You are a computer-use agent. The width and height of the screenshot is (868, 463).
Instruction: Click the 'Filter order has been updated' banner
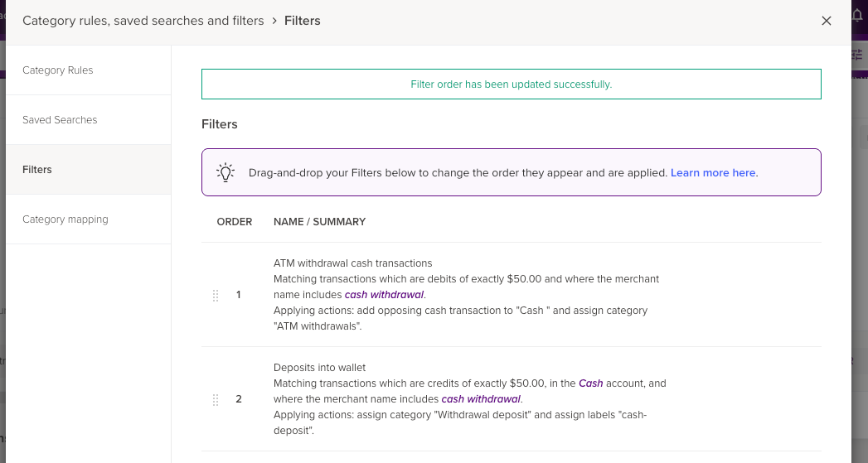[511, 84]
